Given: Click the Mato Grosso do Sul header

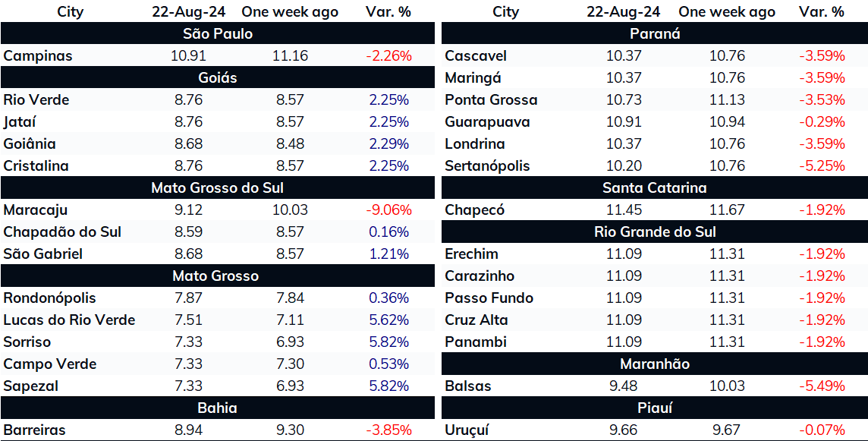Looking at the screenshot, I should pyautogui.click(x=218, y=187).
